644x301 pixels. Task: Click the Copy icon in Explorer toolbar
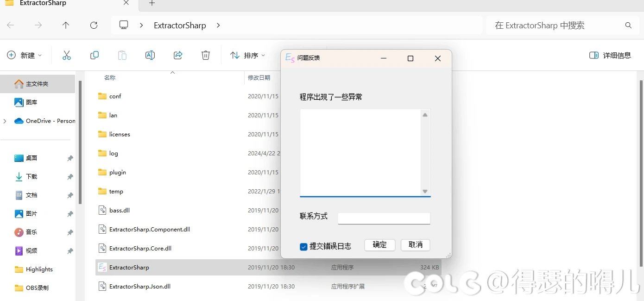click(x=95, y=55)
